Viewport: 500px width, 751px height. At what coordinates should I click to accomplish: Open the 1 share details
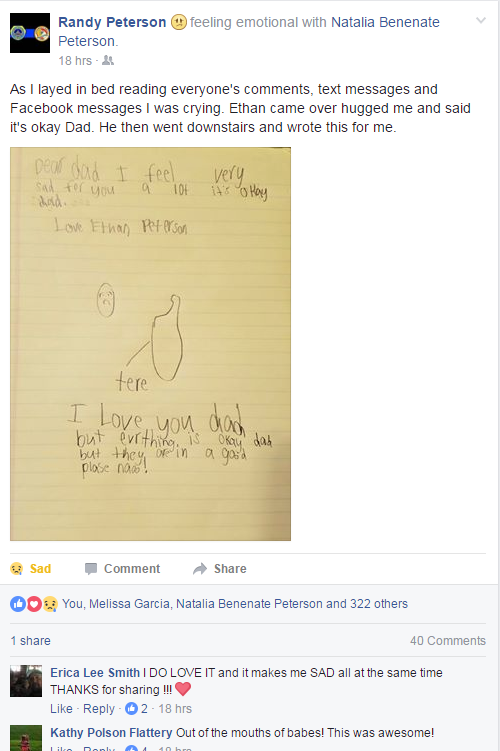tap(31, 641)
